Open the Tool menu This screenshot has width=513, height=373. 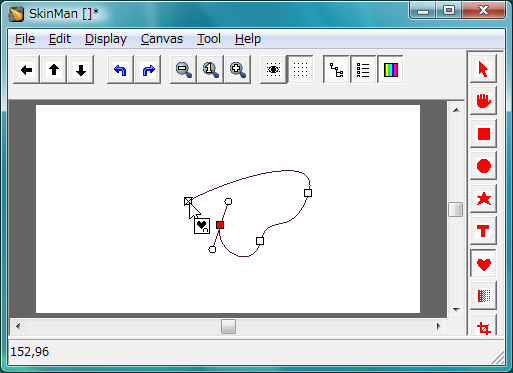209,39
